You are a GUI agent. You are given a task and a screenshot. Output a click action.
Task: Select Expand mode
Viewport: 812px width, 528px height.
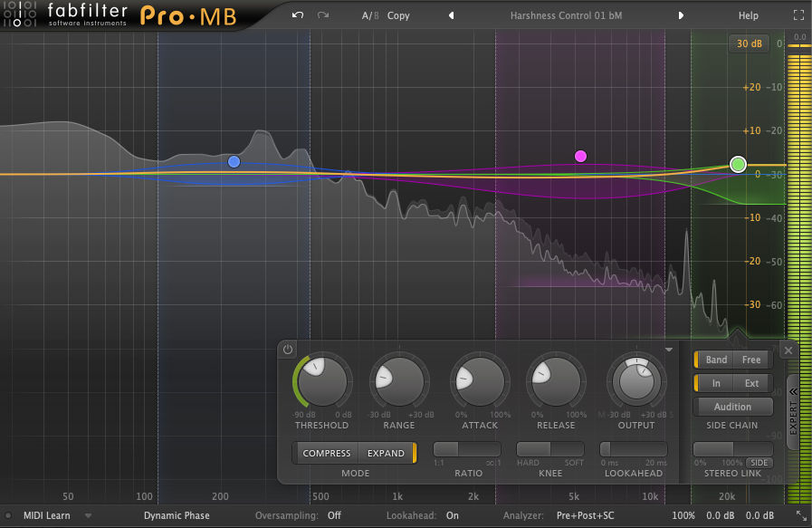pyautogui.click(x=387, y=453)
